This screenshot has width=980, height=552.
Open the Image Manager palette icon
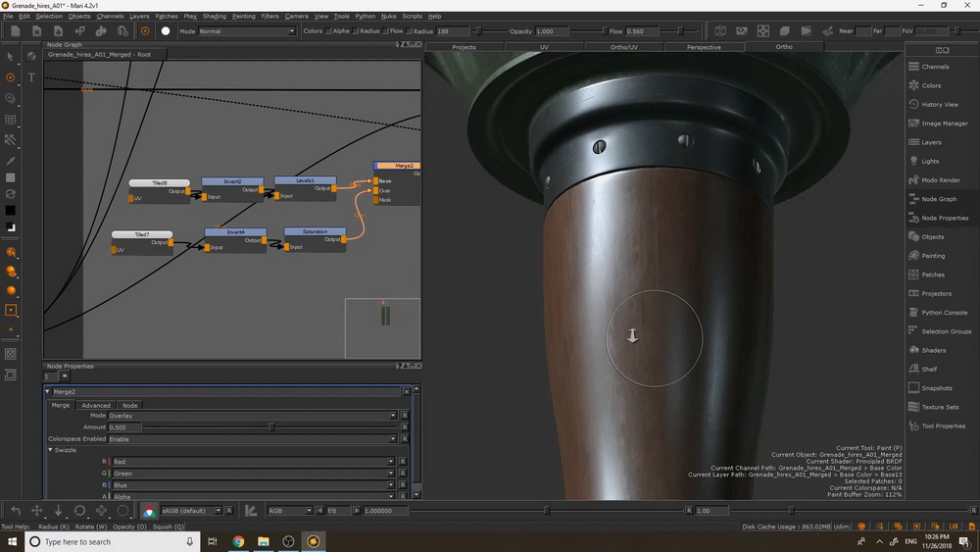[x=913, y=124]
